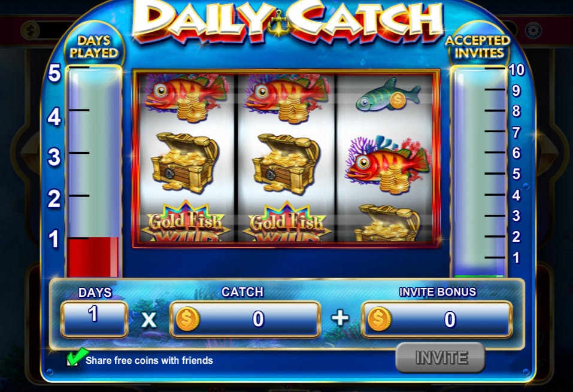Click the Catch amount field
Image resolution: width=573 pixels, height=392 pixels.
[245, 319]
